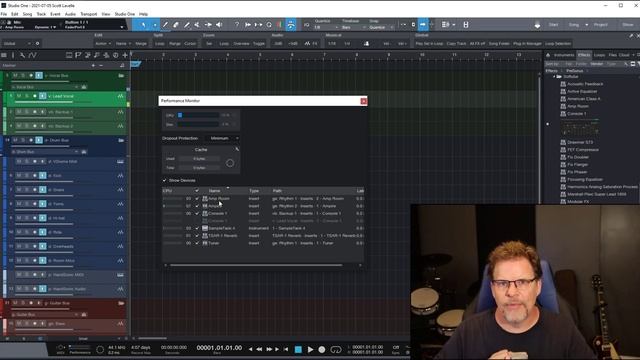The image size is (640, 360).
Task: Open the wrench edit icon in Cache section
Action: click(237, 149)
